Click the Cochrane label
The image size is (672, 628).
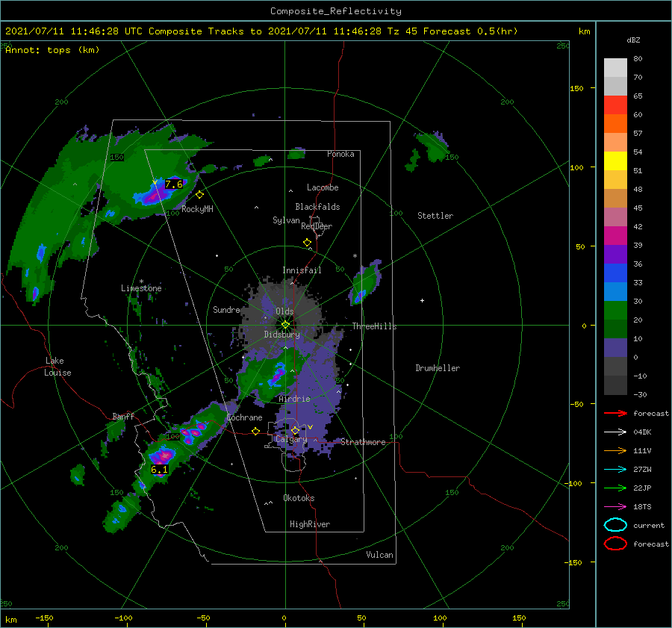[x=244, y=417]
